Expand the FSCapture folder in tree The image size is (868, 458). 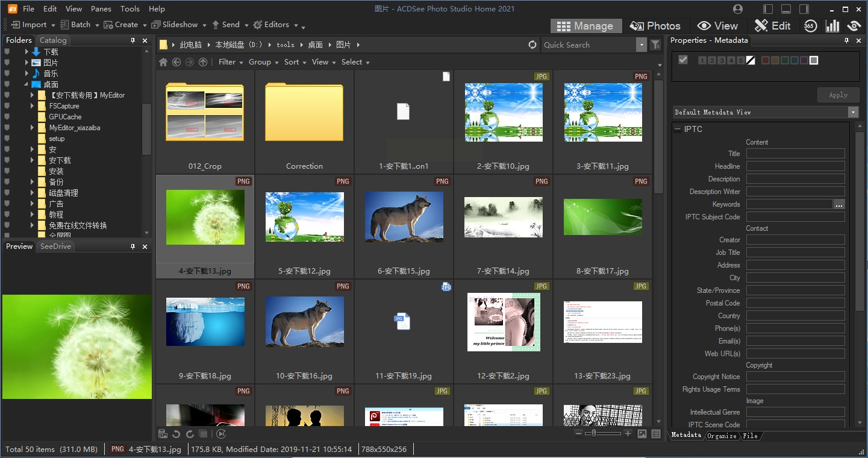coord(33,106)
